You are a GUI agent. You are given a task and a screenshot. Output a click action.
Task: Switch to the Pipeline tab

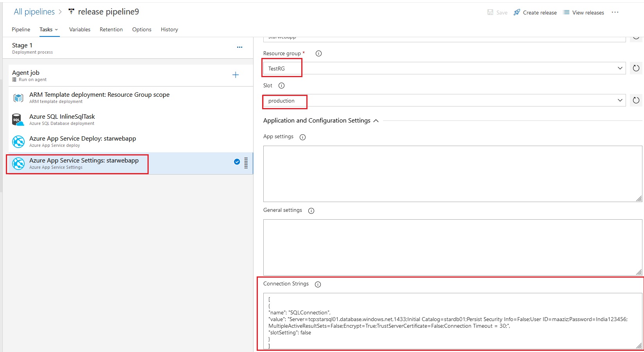click(x=21, y=29)
